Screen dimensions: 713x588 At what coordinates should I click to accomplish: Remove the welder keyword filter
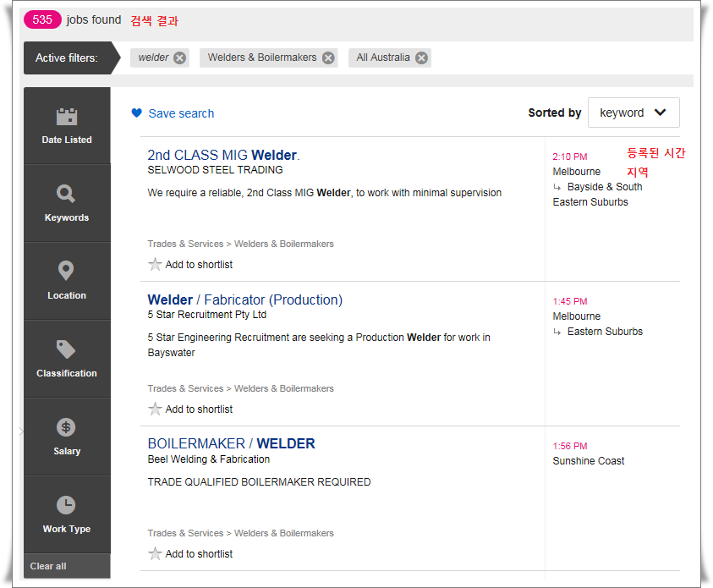pos(180,58)
